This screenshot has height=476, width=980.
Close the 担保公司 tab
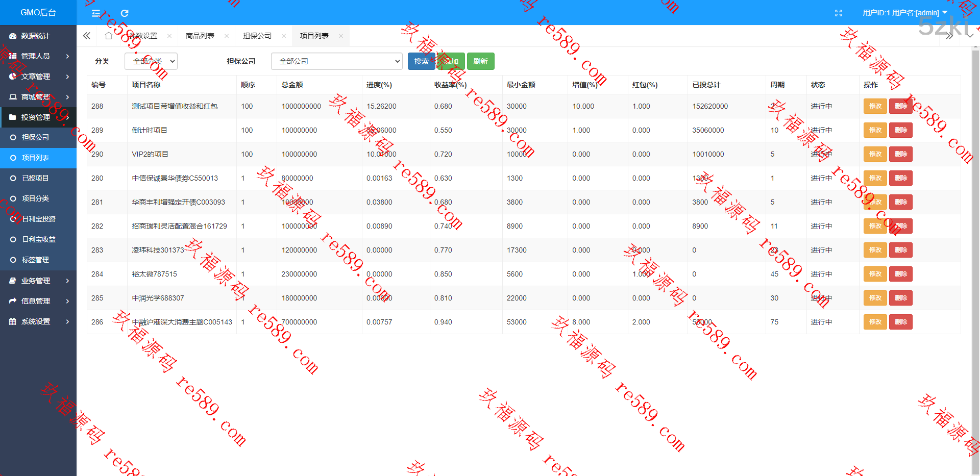[284, 36]
